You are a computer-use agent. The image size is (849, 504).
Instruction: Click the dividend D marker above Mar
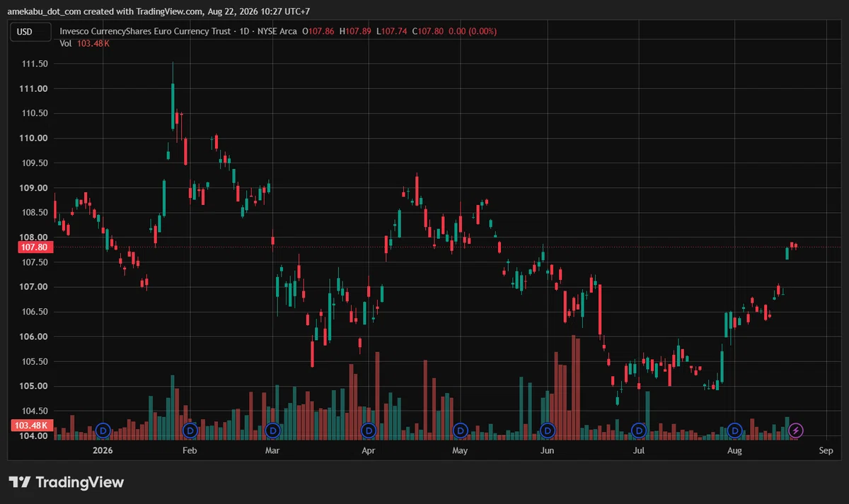[273, 430]
